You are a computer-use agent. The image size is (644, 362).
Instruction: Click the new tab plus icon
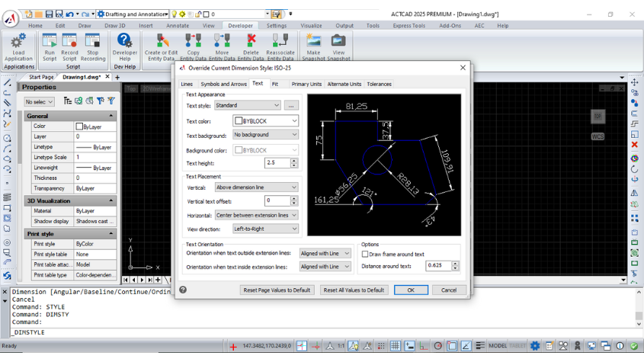[117, 77]
